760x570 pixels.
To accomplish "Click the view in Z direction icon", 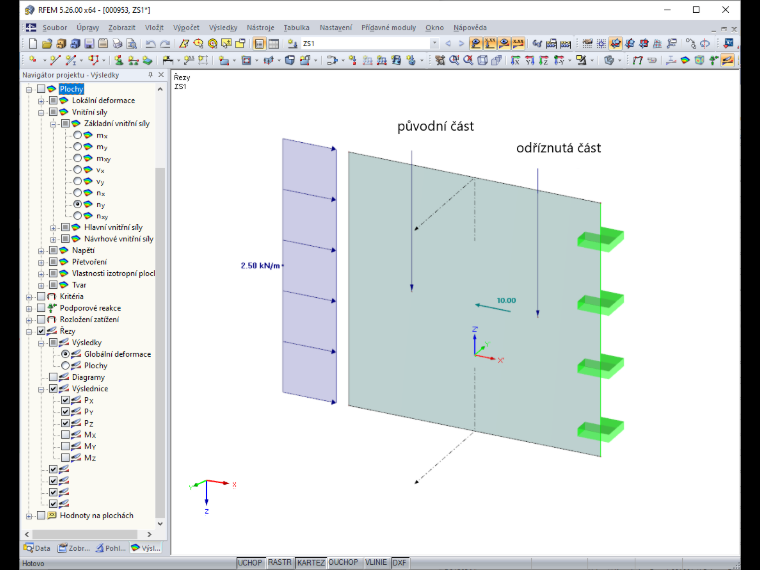I will 544,60.
